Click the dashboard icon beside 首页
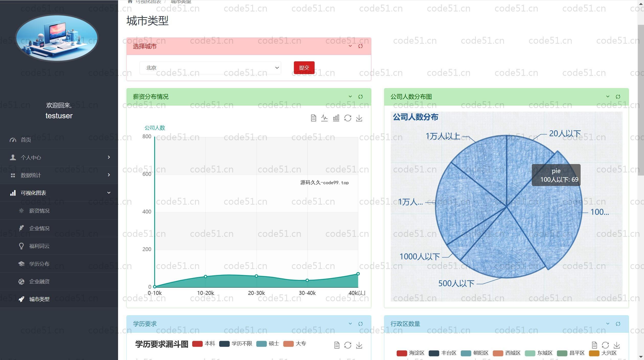 point(13,140)
